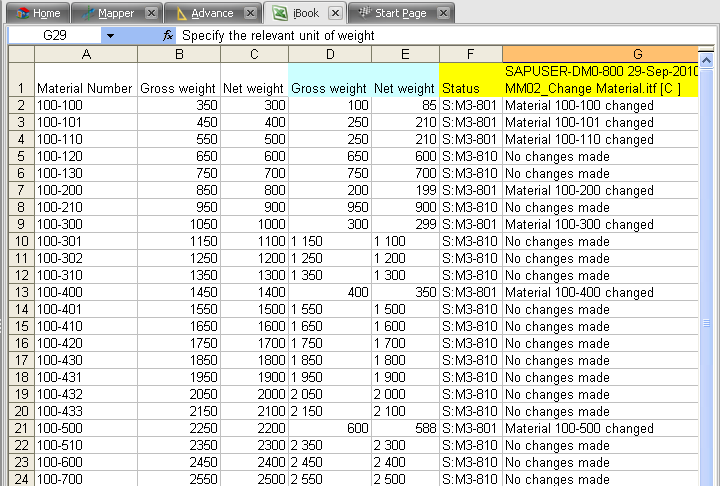The image size is (720, 486).
Task: Select column A header
Action: 86,54
